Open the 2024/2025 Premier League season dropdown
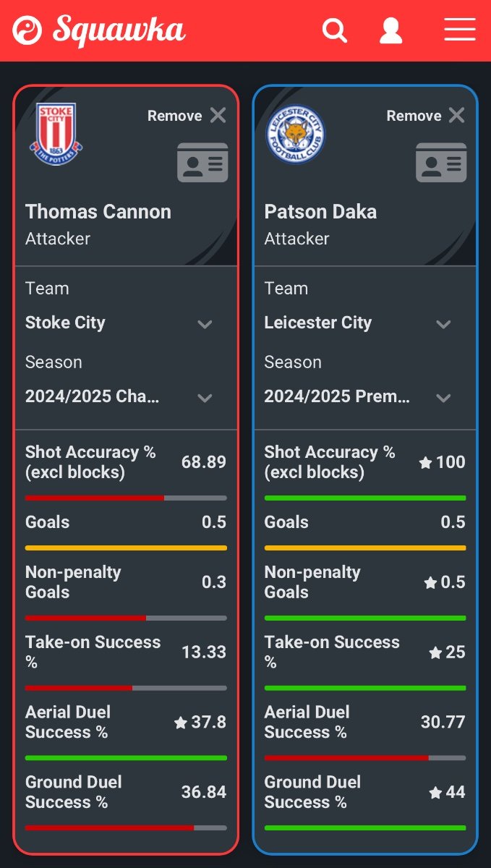491x868 pixels. tap(365, 397)
